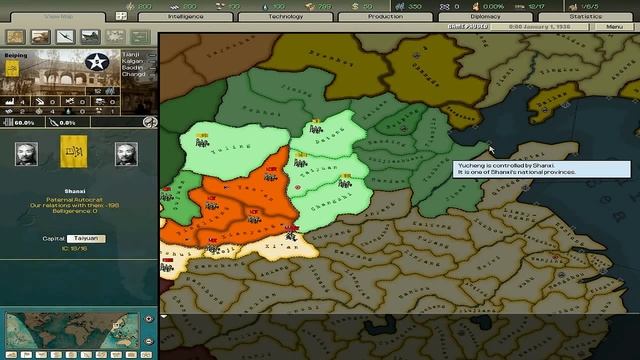Click the supplies crate icon in top bar
This screenshot has height=360, width=640.
[310, 7]
